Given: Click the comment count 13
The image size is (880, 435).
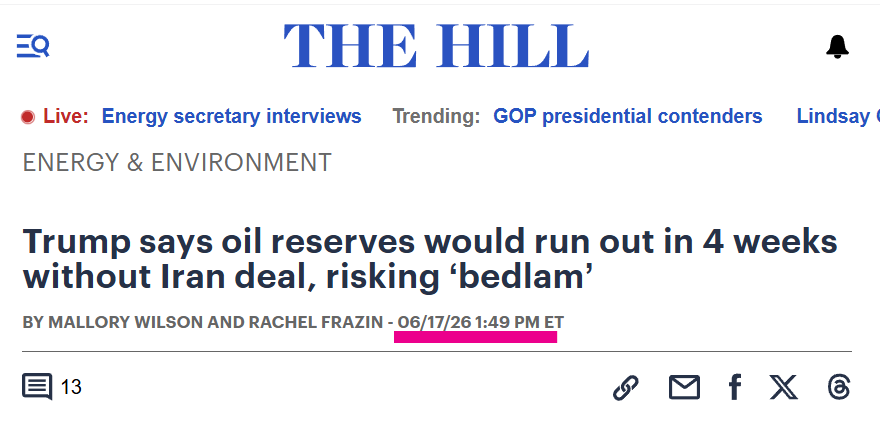Looking at the screenshot, I should coord(71,387).
